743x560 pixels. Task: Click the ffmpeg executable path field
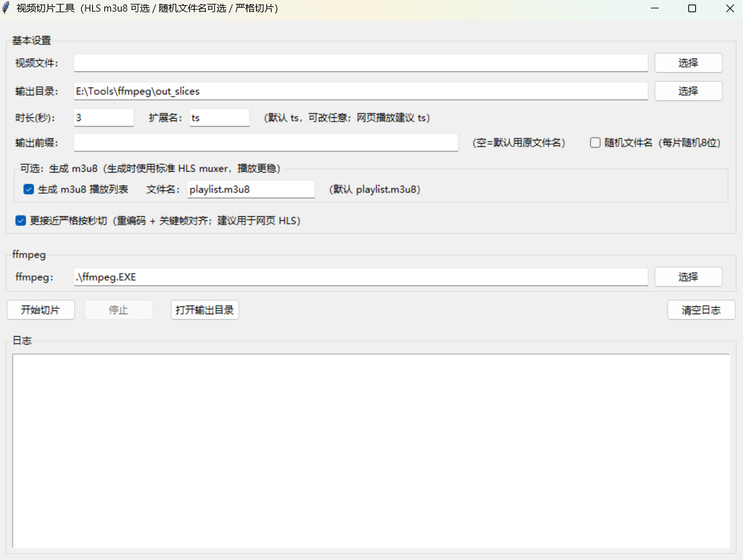click(361, 277)
